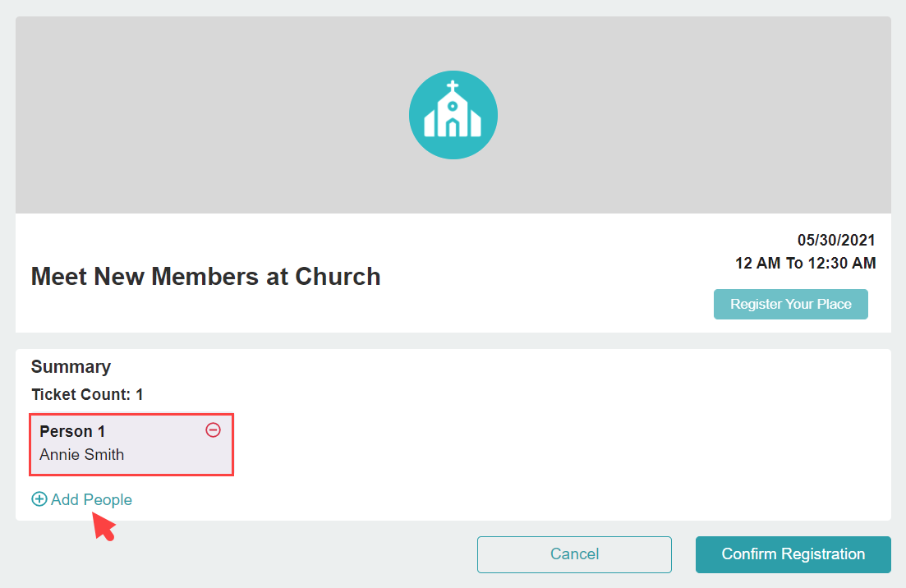
Task: Click the Person 1 label
Action: pyautogui.click(x=72, y=431)
